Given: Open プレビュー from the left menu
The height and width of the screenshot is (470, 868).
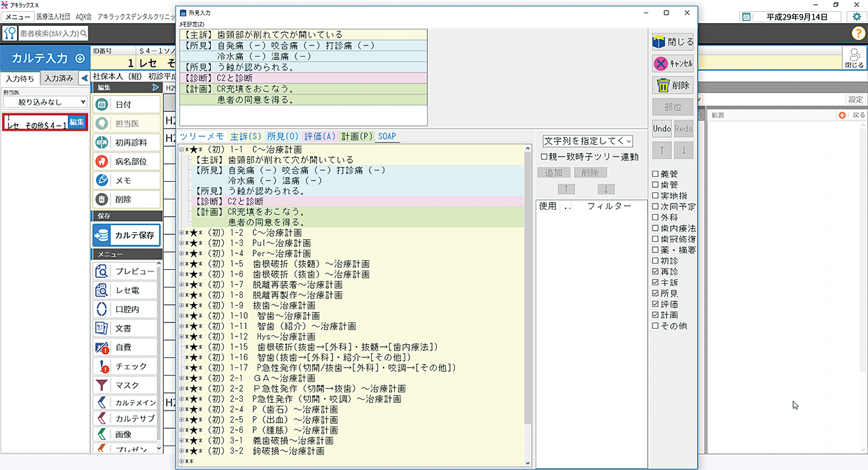Looking at the screenshot, I should click(x=126, y=271).
